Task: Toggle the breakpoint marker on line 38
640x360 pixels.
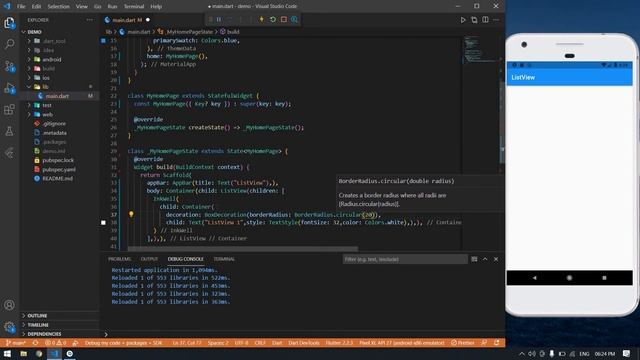Action: point(103,222)
